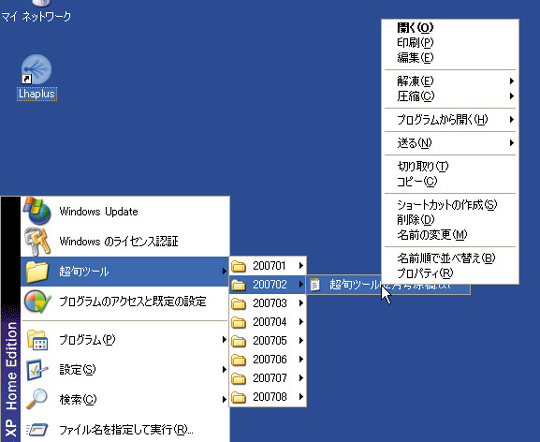Click the 200707 folder icon
The width and height of the screenshot is (540, 442).
click(x=238, y=378)
